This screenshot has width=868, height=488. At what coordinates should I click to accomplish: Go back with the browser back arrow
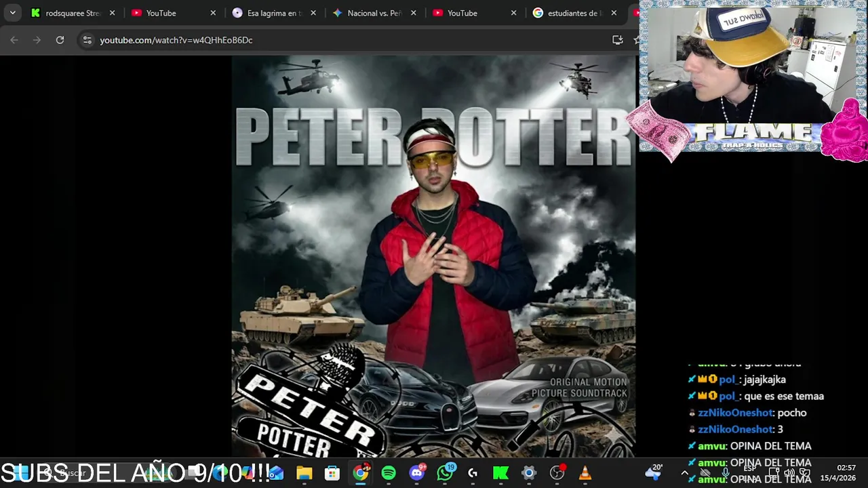(14, 40)
